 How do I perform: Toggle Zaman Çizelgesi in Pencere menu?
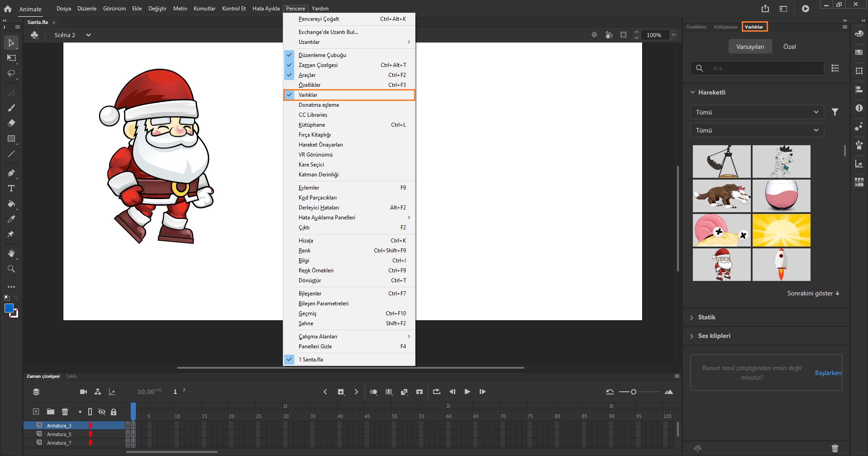[x=349, y=65]
